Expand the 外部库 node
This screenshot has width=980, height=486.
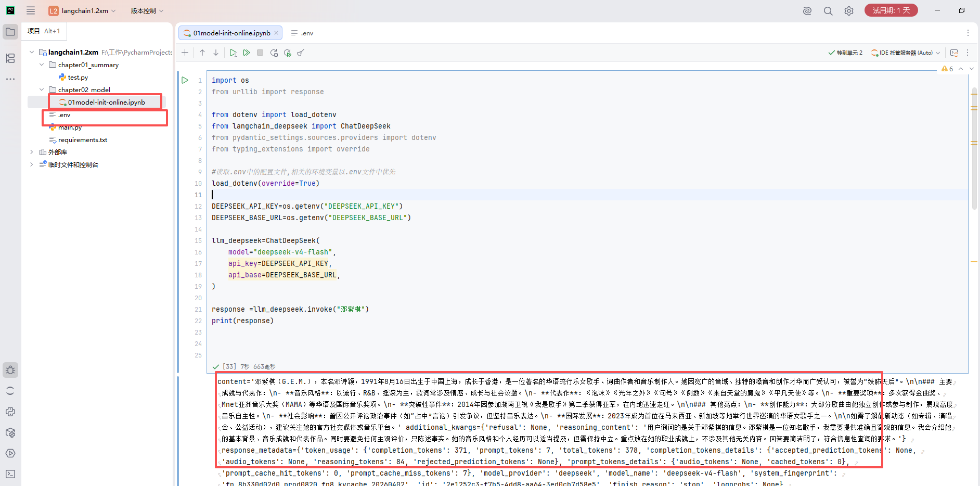pyautogui.click(x=32, y=152)
